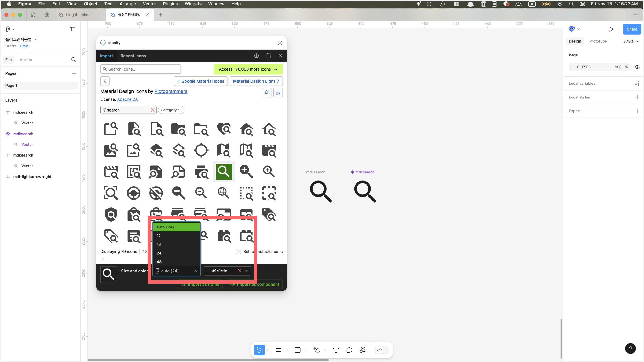The width and height of the screenshot is (644, 362).
Task: Select the Pen tool in bottom toolbar
Action: (x=317, y=350)
